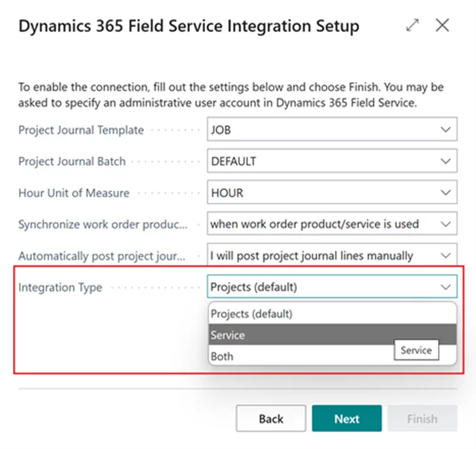Open the Hour Unit of Measure dropdown arrow

pyautogui.click(x=445, y=193)
